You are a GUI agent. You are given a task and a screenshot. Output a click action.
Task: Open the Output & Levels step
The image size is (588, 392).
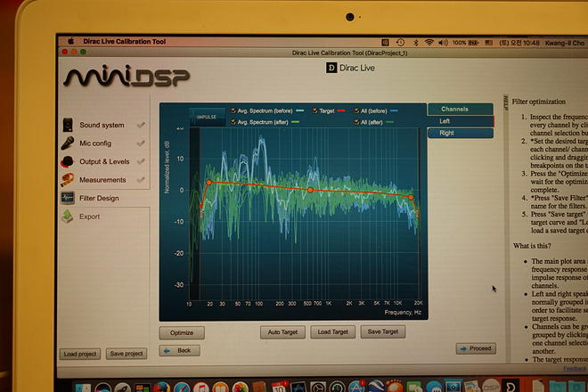[x=104, y=161]
